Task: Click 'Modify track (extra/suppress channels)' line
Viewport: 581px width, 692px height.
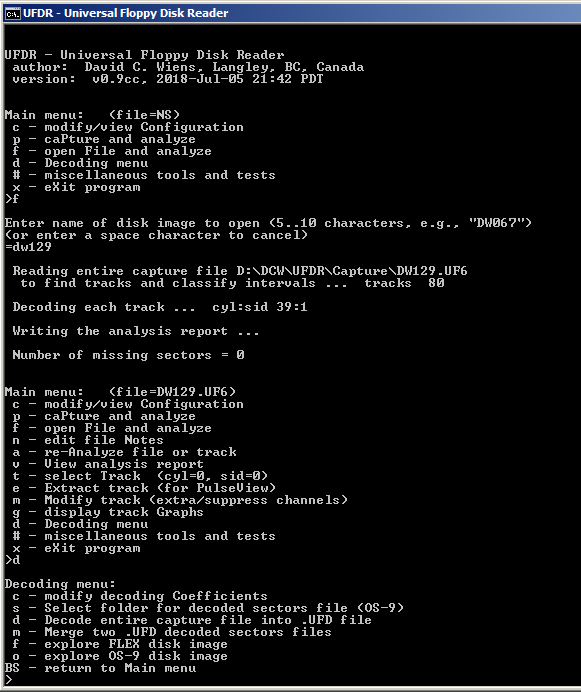Action: [x=180, y=500]
